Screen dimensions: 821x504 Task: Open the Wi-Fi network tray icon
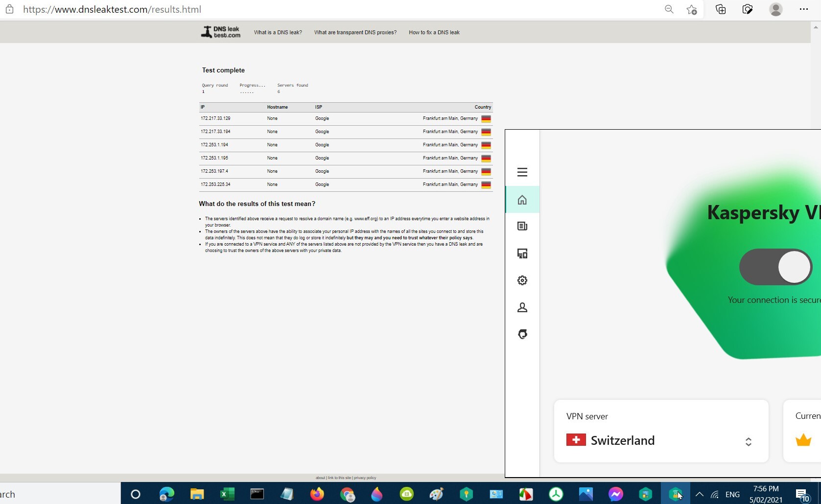(715, 494)
